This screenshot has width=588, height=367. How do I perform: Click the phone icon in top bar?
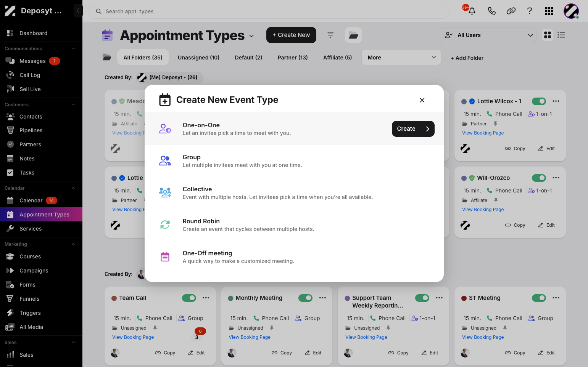point(491,11)
